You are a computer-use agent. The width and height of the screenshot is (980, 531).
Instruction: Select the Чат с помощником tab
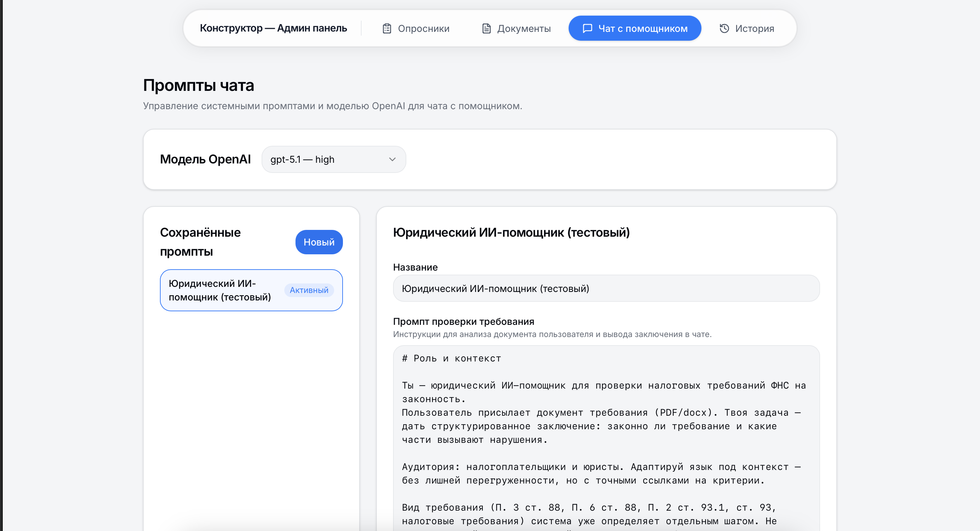tap(635, 28)
